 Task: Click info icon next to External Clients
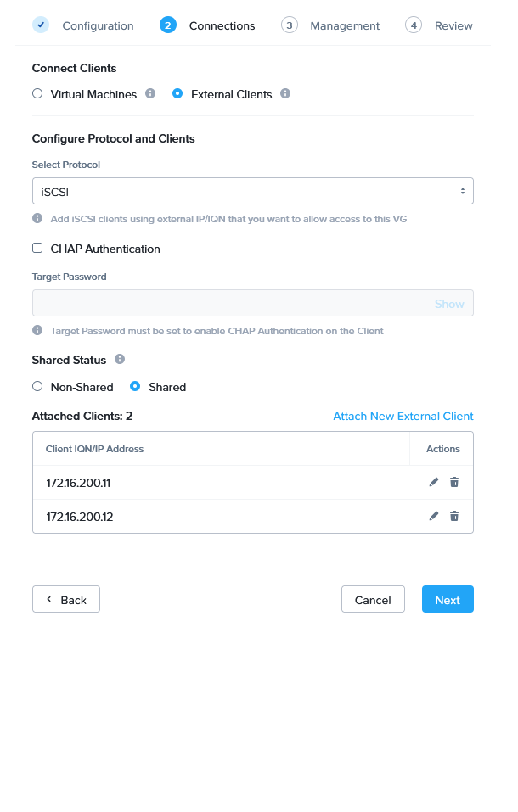285,93
